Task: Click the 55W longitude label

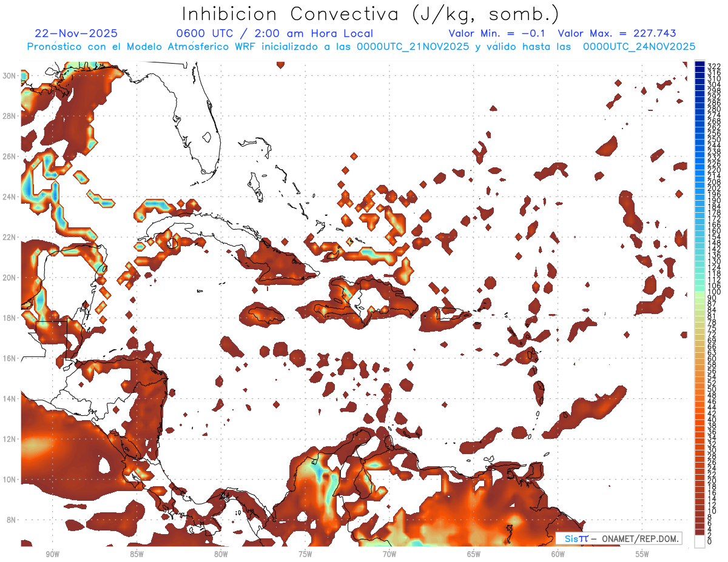Action: (x=642, y=554)
